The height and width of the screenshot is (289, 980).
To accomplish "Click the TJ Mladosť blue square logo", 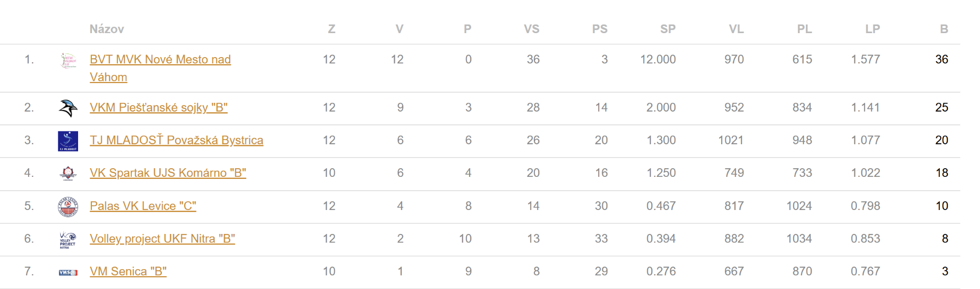I will coord(68,141).
